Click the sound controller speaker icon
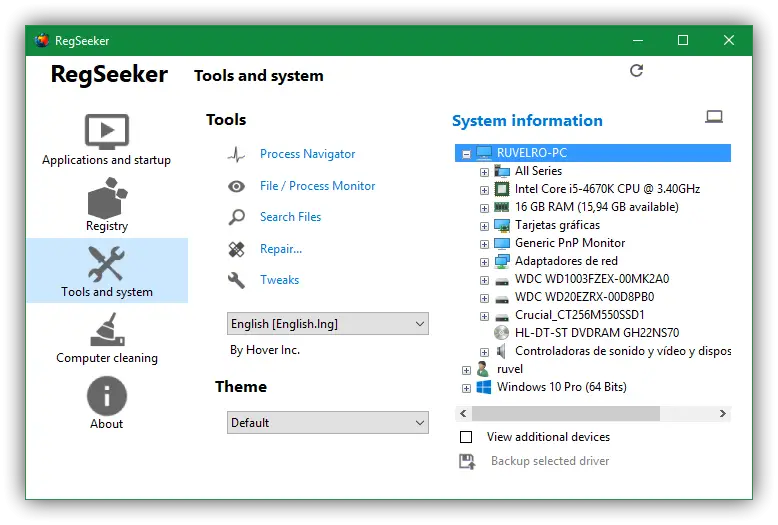The height and width of the screenshot is (525, 778). [x=501, y=351]
